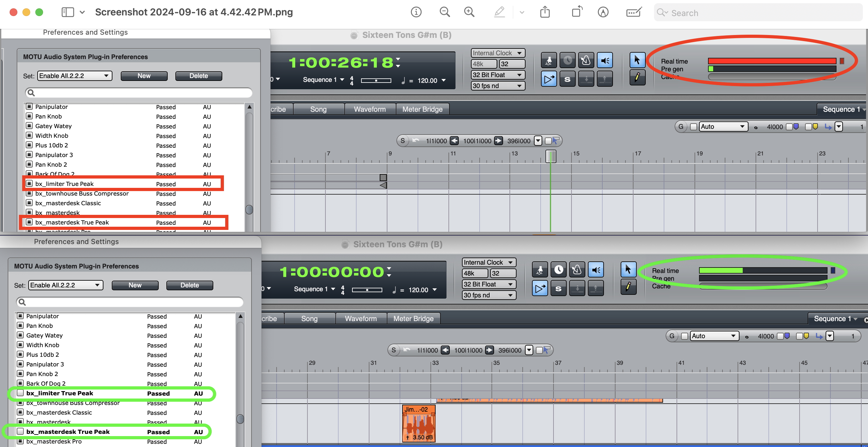This screenshot has width=868, height=447.
Task: Open 30 fps nd dropdown in upper screenshot
Action: tap(498, 85)
